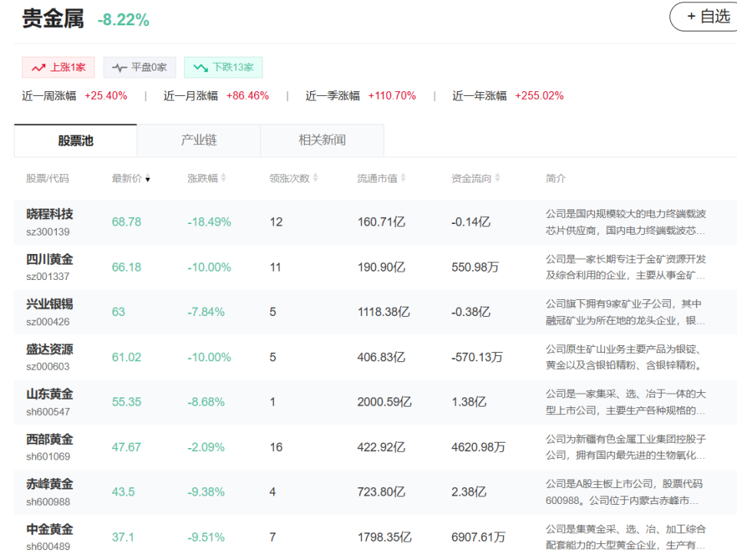Click the 兴业银锡 company description text

tap(625, 311)
